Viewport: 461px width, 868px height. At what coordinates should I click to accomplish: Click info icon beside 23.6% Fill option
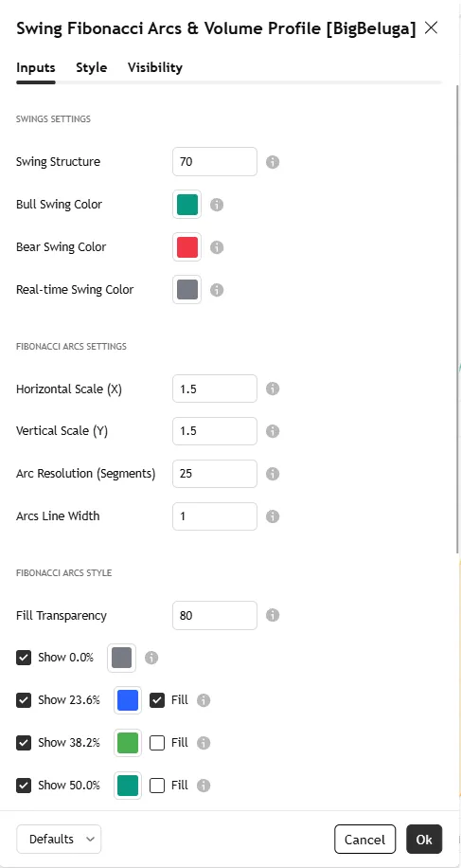tap(204, 700)
